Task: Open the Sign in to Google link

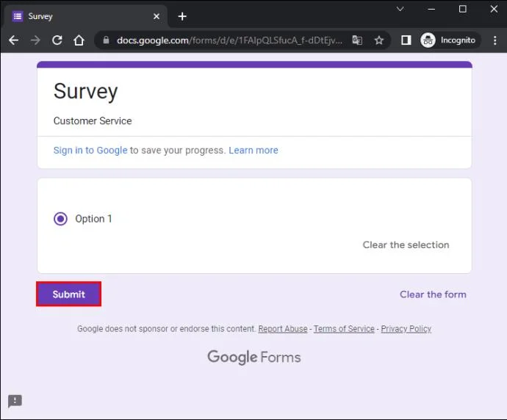Action: click(x=90, y=151)
